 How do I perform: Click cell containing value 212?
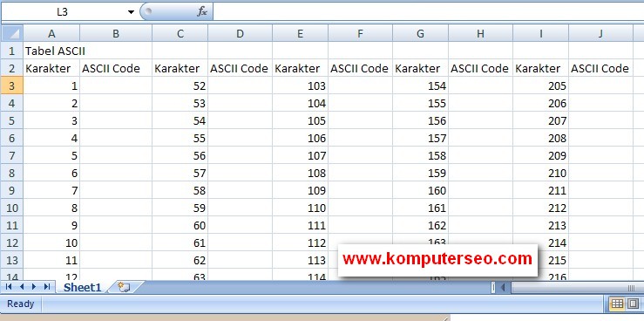click(x=540, y=208)
